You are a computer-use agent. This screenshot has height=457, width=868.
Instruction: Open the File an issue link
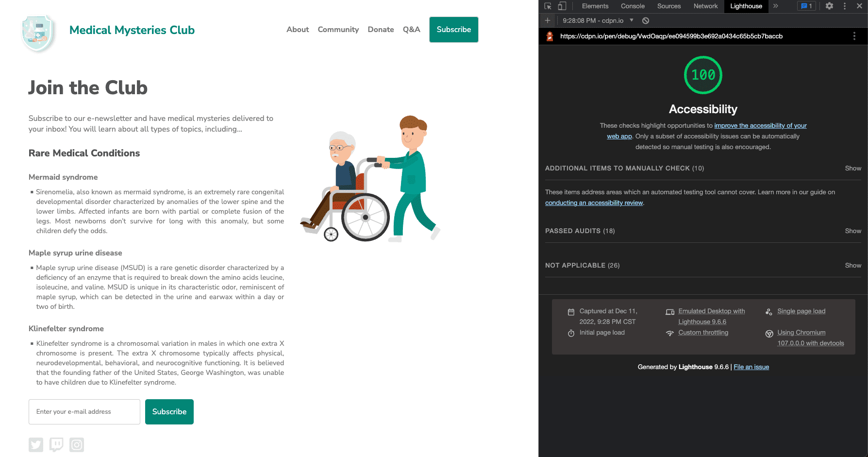pos(751,367)
